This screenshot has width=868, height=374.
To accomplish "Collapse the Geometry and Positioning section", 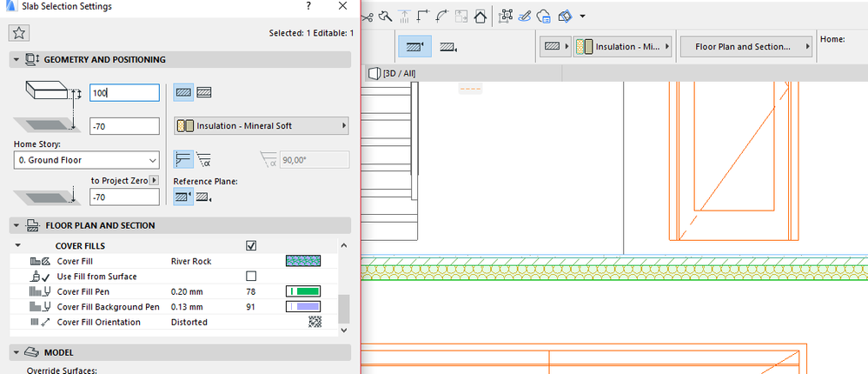I will tap(17, 59).
